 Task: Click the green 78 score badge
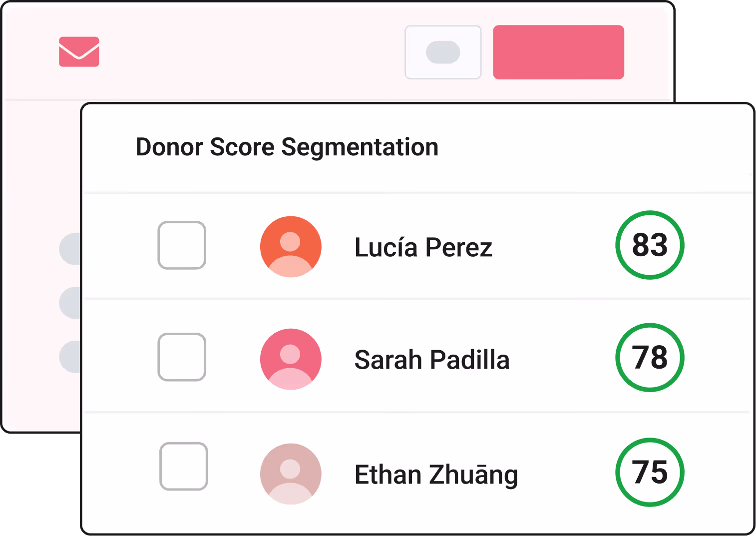click(650, 357)
